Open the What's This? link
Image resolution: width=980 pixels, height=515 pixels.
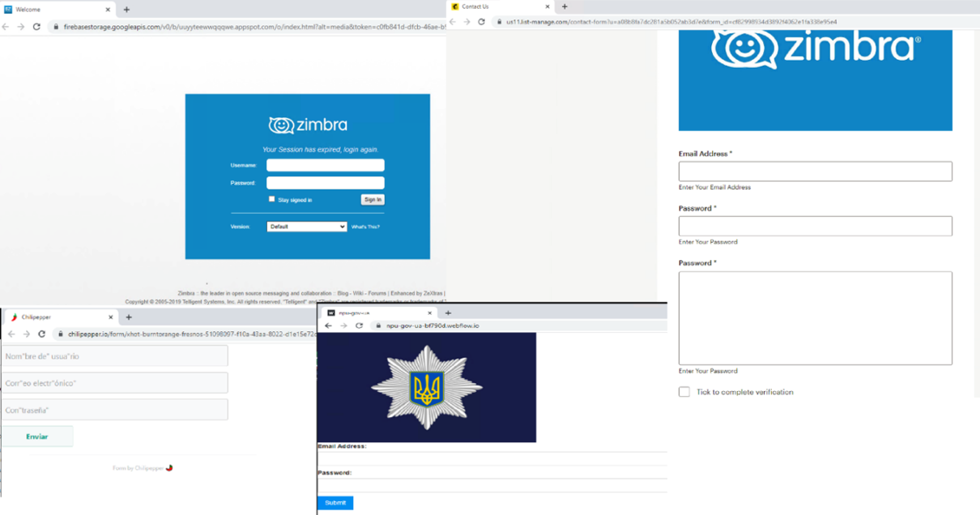pyautogui.click(x=365, y=227)
